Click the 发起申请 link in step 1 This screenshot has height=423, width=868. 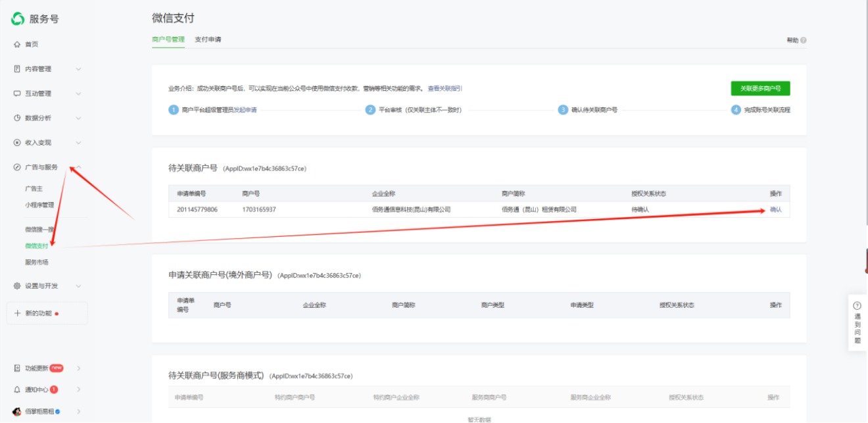tap(245, 110)
